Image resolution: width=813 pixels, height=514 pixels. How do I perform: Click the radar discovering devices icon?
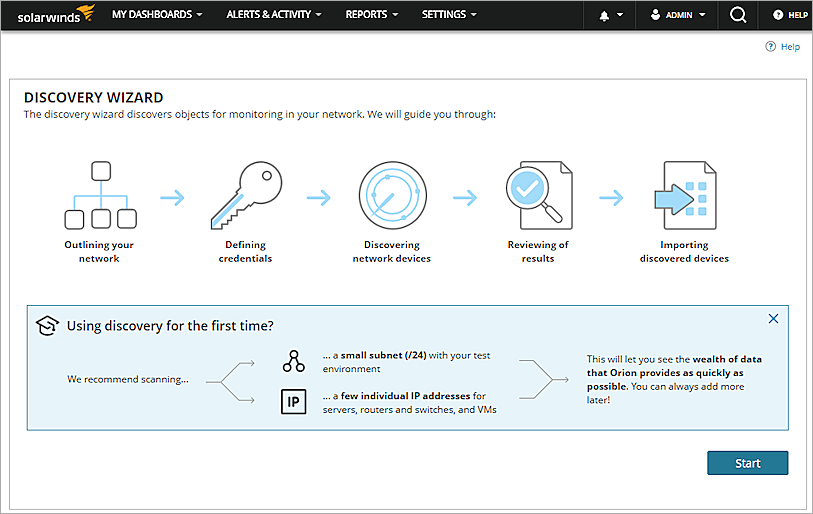(x=391, y=195)
